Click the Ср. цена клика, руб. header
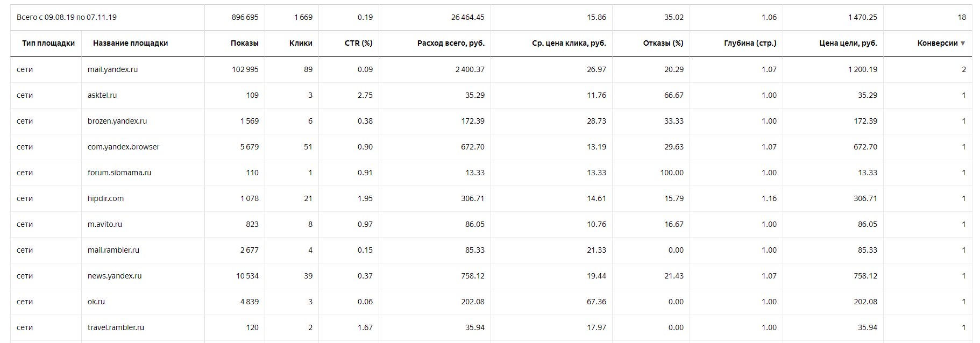This screenshot has width=980, height=343. (x=569, y=43)
